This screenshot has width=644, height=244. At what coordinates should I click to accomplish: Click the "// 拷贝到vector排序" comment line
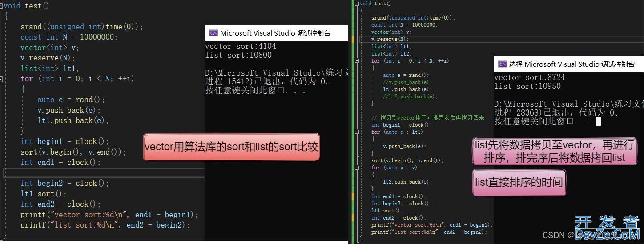[x=427, y=118]
